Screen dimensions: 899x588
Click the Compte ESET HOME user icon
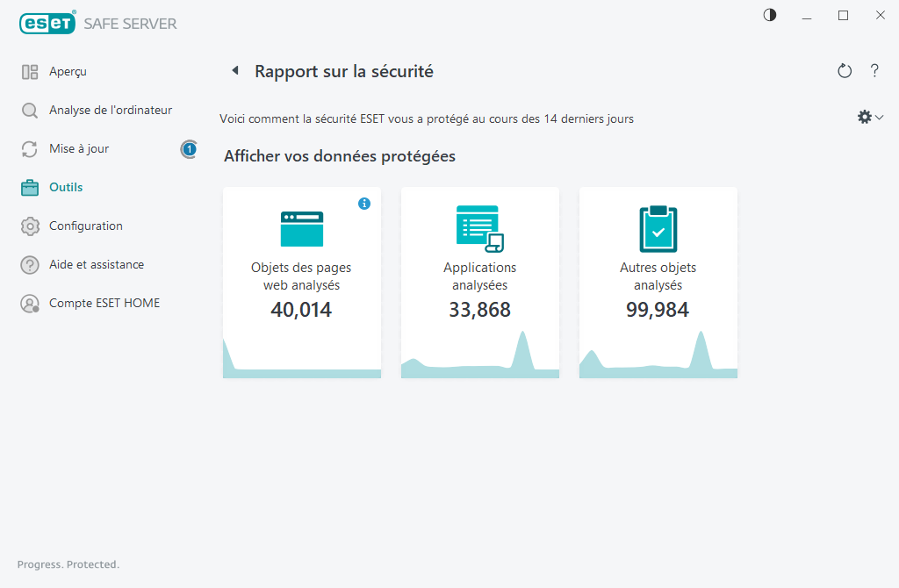pyautogui.click(x=30, y=303)
